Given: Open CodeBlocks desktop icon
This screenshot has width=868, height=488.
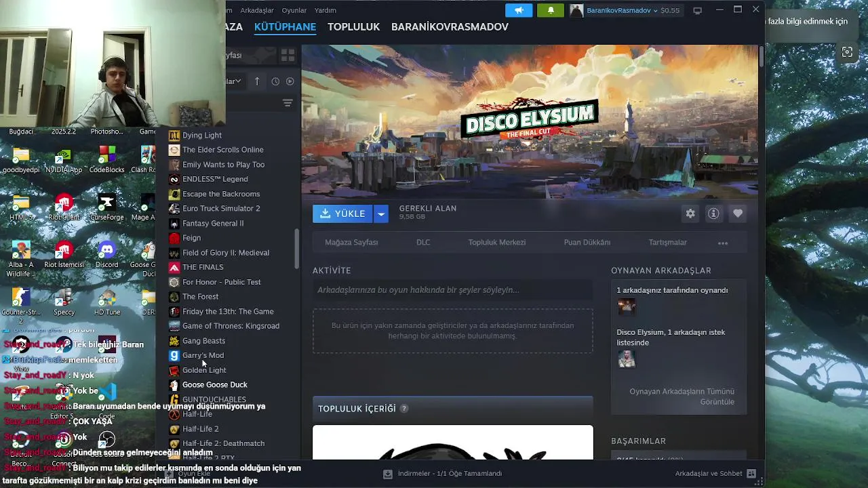Looking at the screenshot, I should pyautogui.click(x=106, y=160).
